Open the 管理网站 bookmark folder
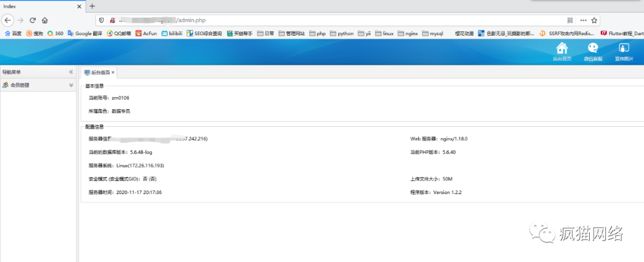 coord(292,33)
